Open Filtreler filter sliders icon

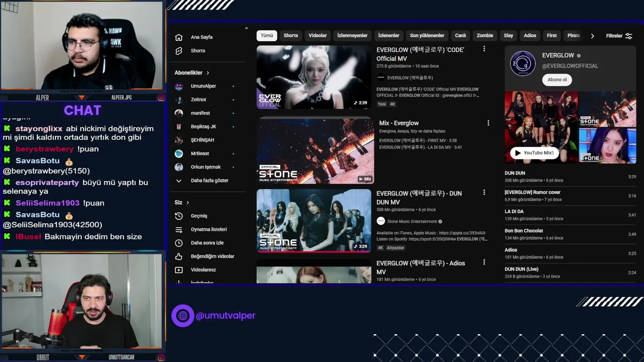point(628,36)
